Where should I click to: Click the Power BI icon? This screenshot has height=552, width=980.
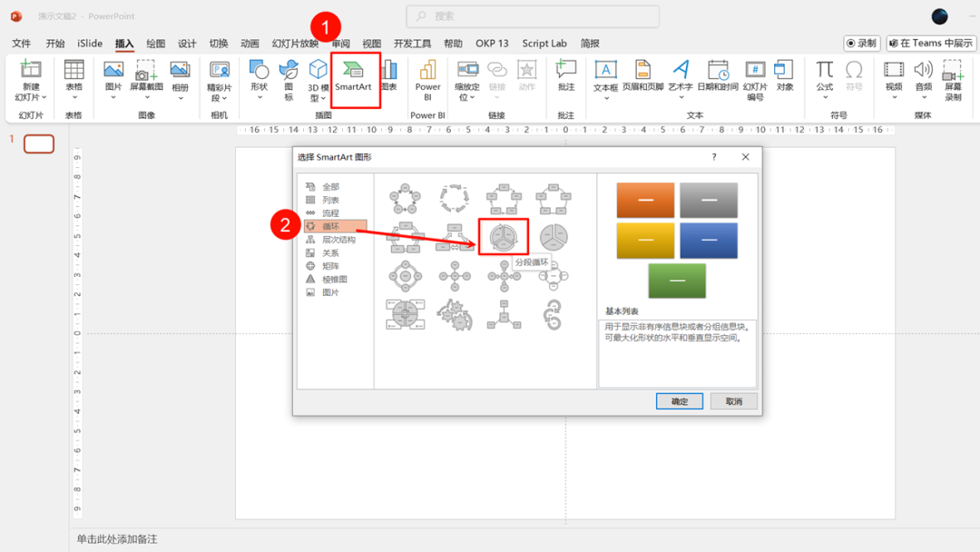click(x=427, y=69)
